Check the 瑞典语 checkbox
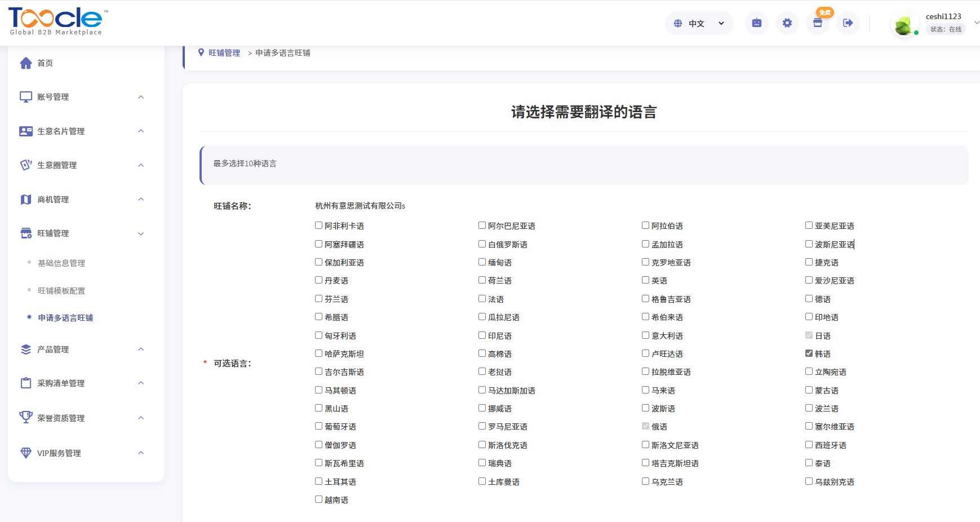The image size is (980, 522). pyautogui.click(x=482, y=463)
